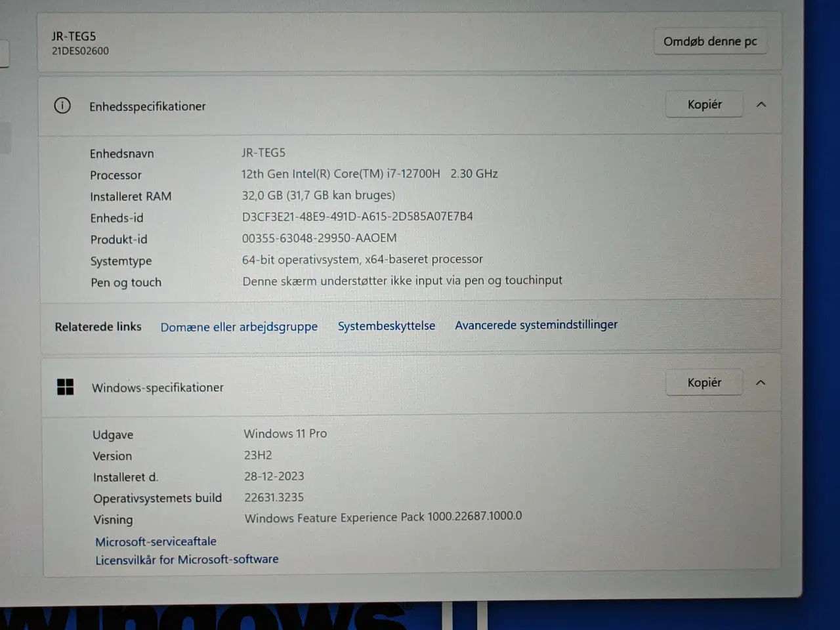The width and height of the screenshot is (840, 630).
Task: Select the Produkt-id value 00355-63048-29950-AAOEM
Action: click(320, 238)
